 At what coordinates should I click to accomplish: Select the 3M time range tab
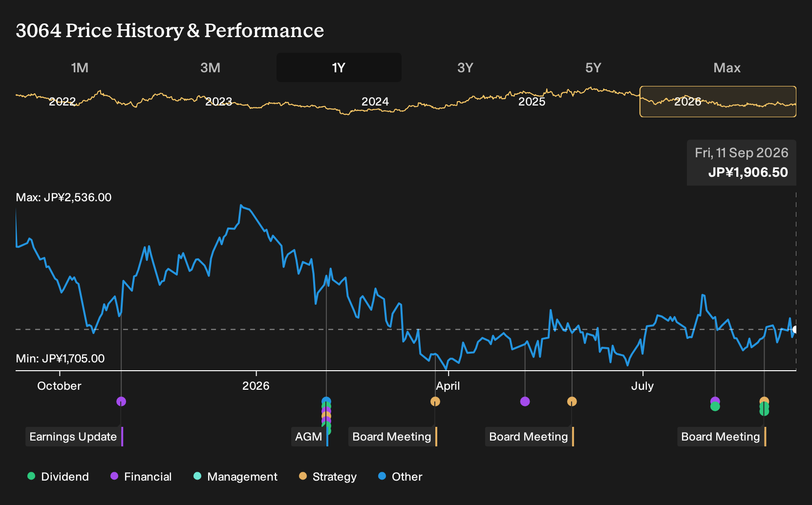tap(211, 68)
